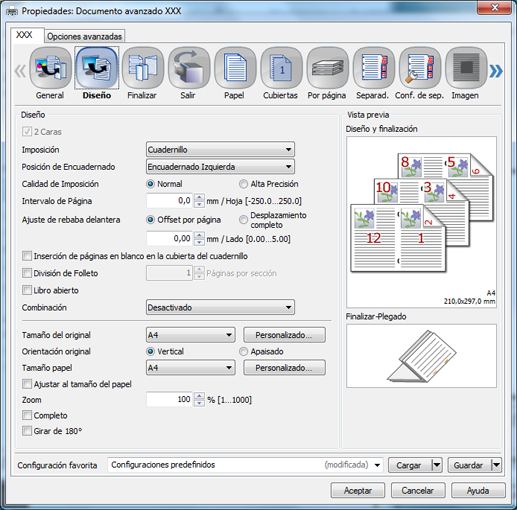
Task: Open the Posición de Encuadernado dropdown
Action: [220, 167]
